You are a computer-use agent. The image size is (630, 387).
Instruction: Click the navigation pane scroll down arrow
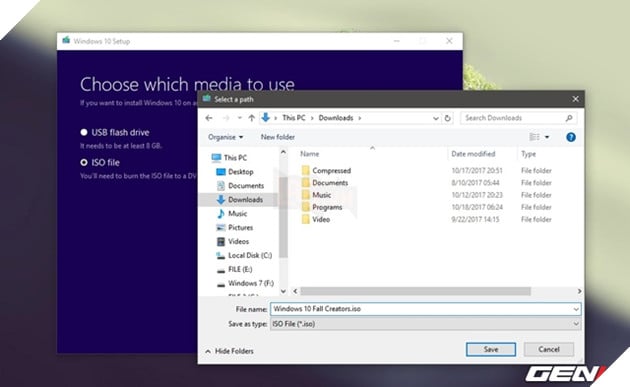(283, 291)
